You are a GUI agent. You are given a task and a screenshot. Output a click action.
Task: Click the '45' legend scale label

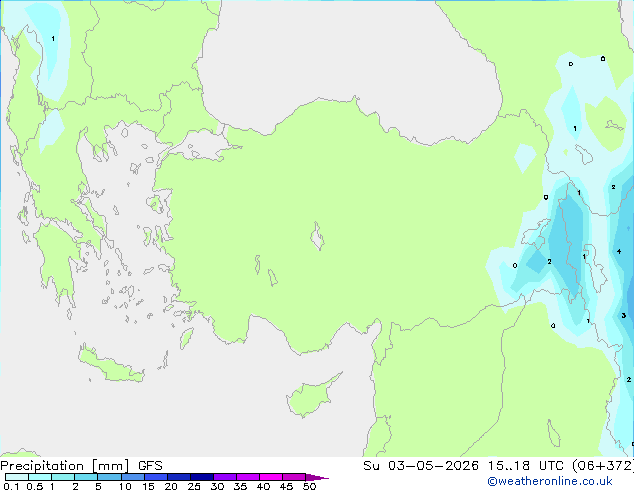[286, 486]
